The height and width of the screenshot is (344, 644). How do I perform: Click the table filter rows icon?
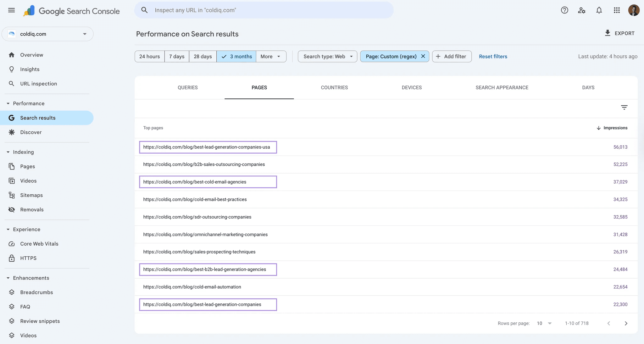624,108
